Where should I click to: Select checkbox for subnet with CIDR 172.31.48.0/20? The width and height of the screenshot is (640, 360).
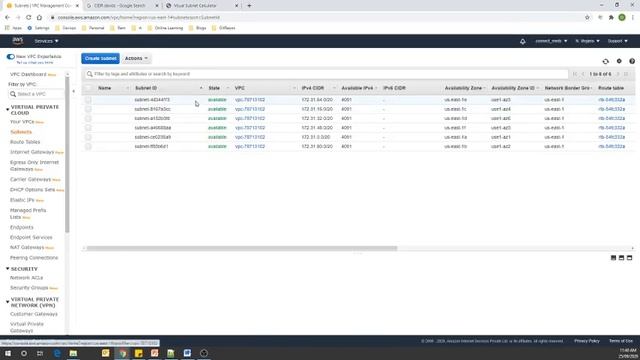tap(88, 128)
